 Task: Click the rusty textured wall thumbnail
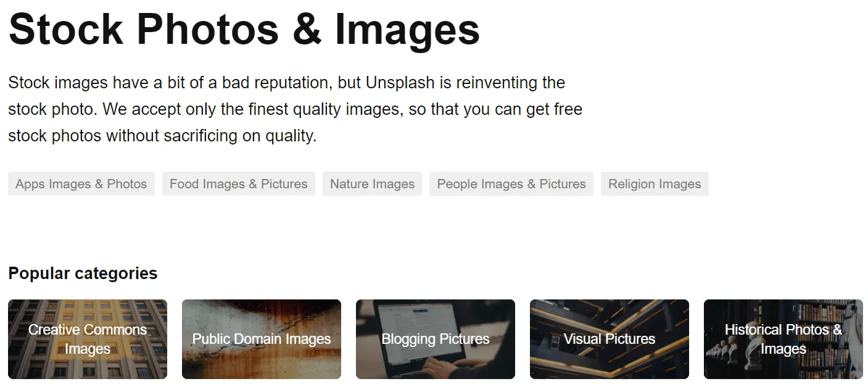[x=262, y=364]
